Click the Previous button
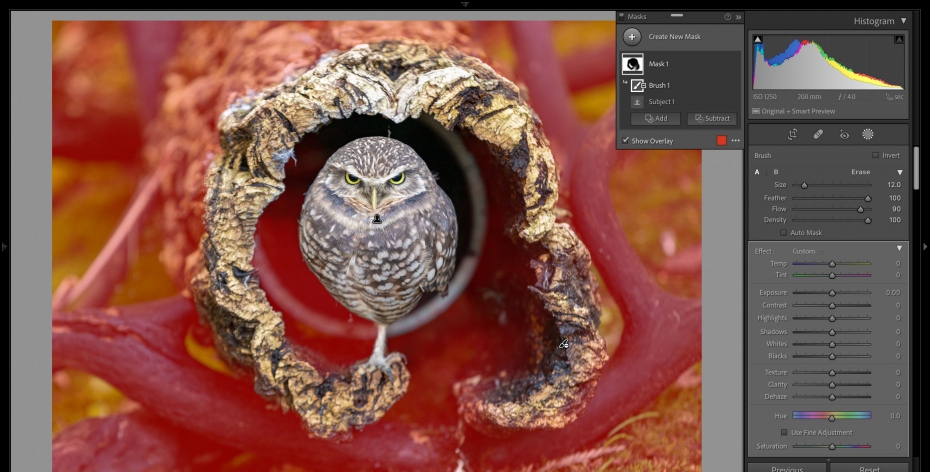The width and height of the screenshot is (930, 472). 786,468
